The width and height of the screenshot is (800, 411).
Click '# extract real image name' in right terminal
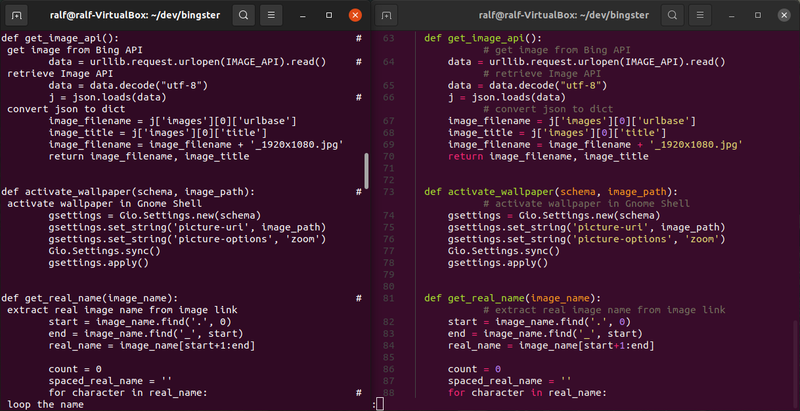tap(604, 310)
